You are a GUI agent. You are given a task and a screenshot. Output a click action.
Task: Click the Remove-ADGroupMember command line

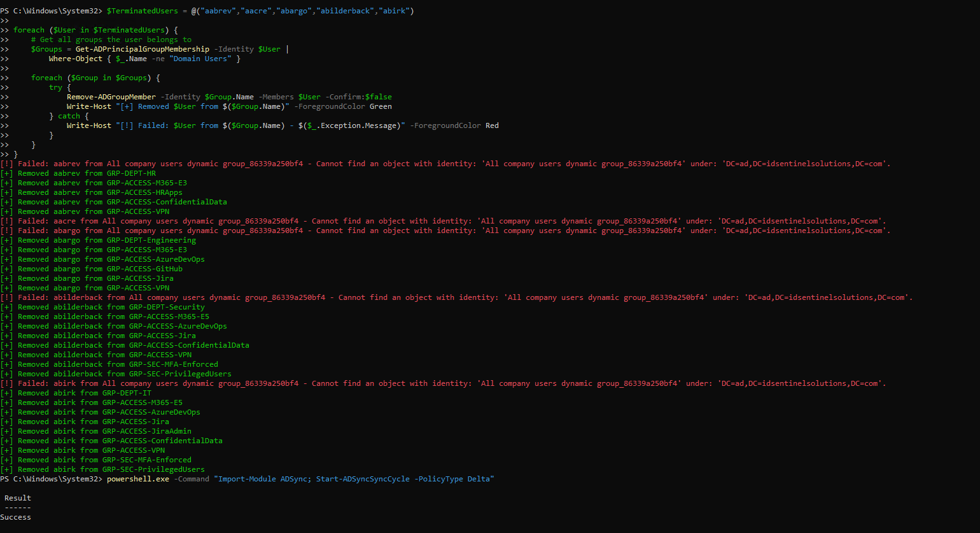[x=229, y=97]
